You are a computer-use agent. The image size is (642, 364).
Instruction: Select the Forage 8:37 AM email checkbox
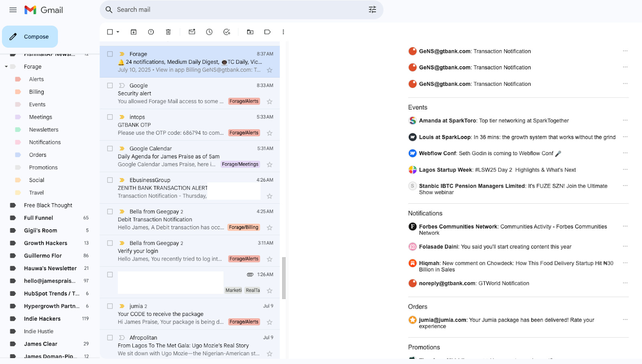click(x=110, y=54)
